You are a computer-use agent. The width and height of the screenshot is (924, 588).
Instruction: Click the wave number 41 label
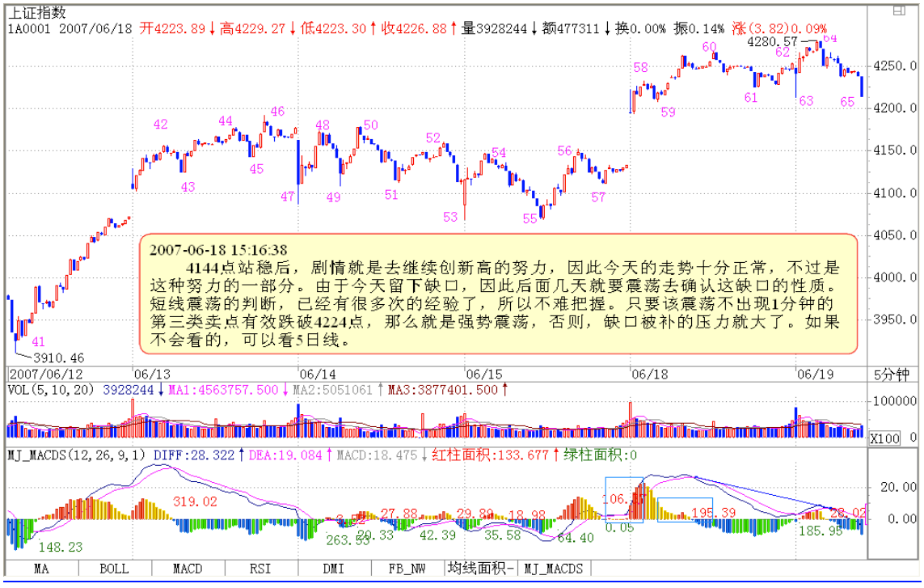point(38,342)
